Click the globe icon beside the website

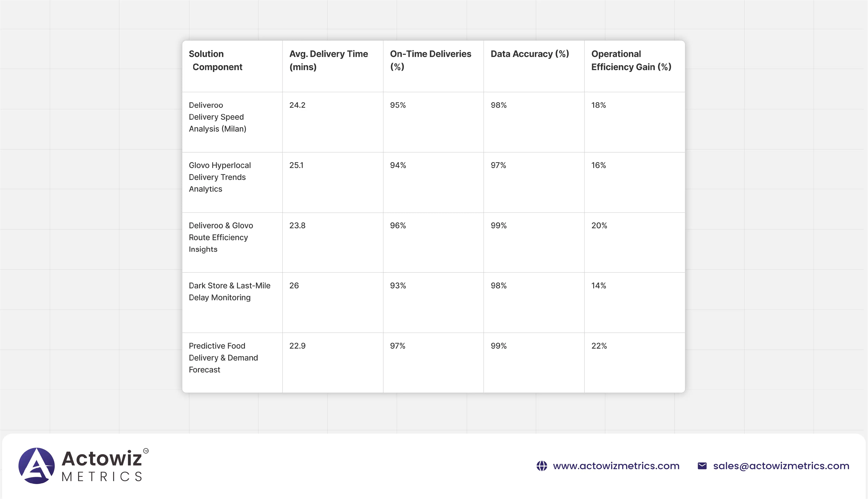tap(542, 466)
